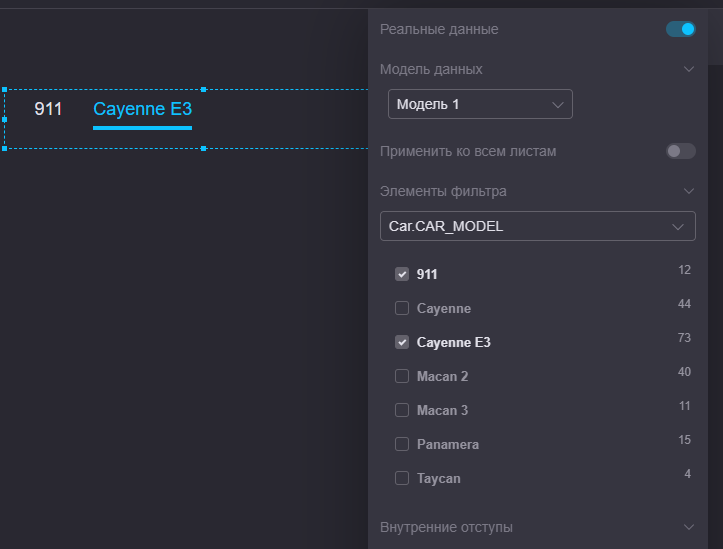Collapse the Элементы фильтра section chevron
The image size is (723, 549).
pos(688,190)
